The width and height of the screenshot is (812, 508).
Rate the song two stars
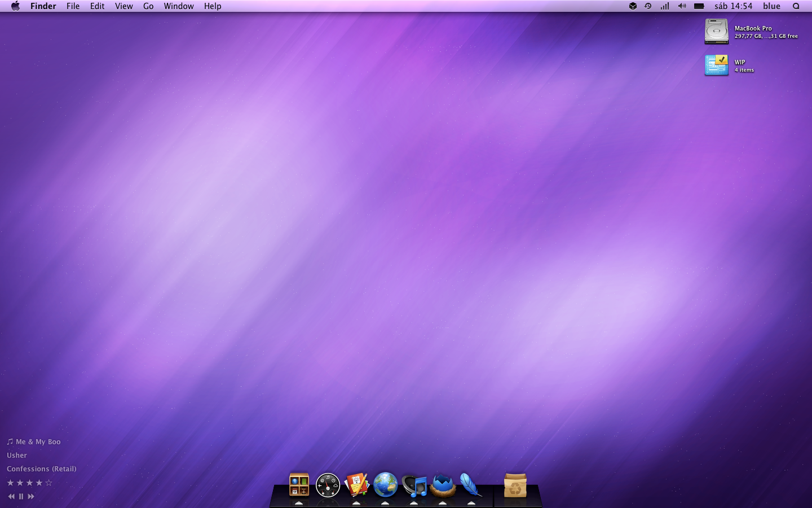tap(20, 483)
